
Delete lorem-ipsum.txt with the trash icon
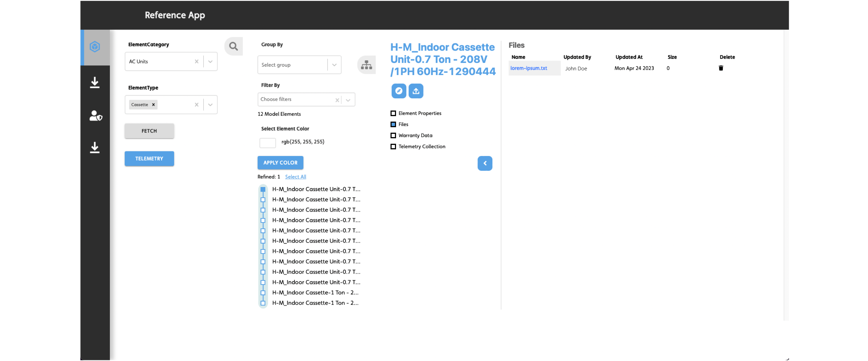pos(721,68)
